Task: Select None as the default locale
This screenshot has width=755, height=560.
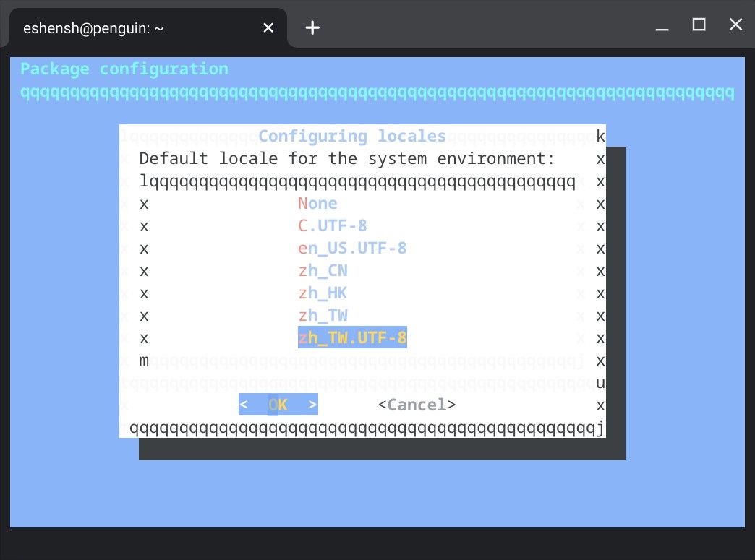Action: click(x=317, y=204)
